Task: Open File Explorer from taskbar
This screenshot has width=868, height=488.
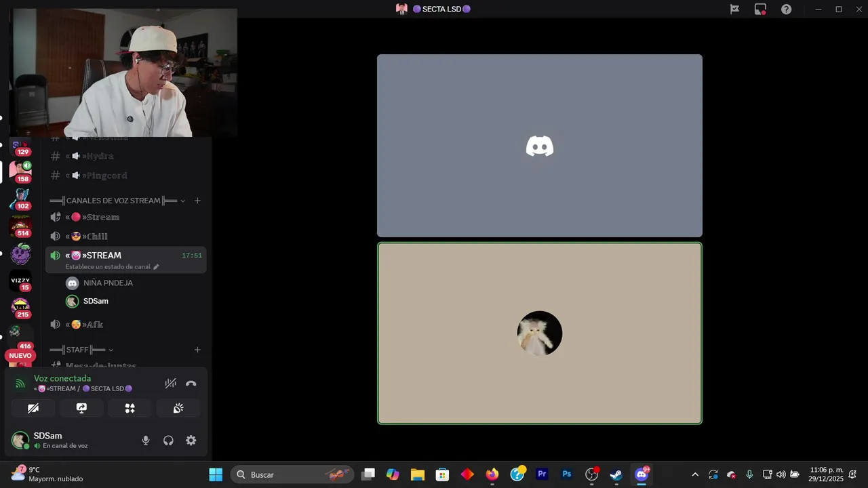Action: [x=418, y=474]
